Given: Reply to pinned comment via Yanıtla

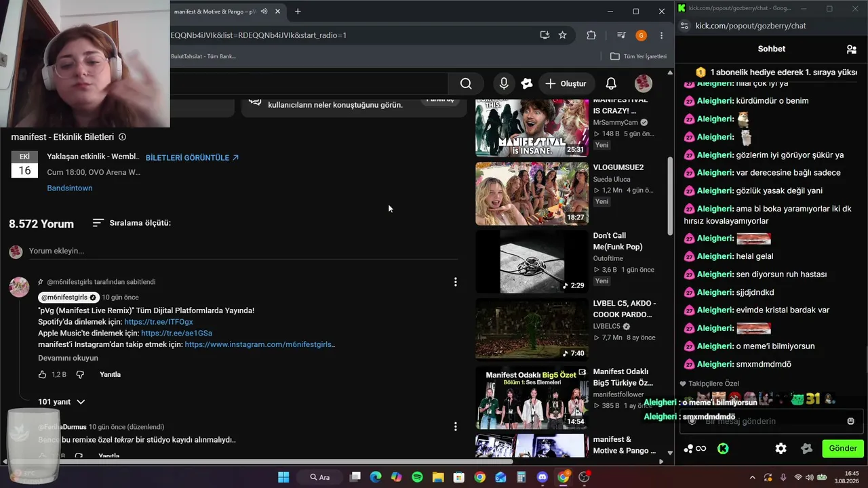Looking at the screenshot, I should tap(110, 375).
